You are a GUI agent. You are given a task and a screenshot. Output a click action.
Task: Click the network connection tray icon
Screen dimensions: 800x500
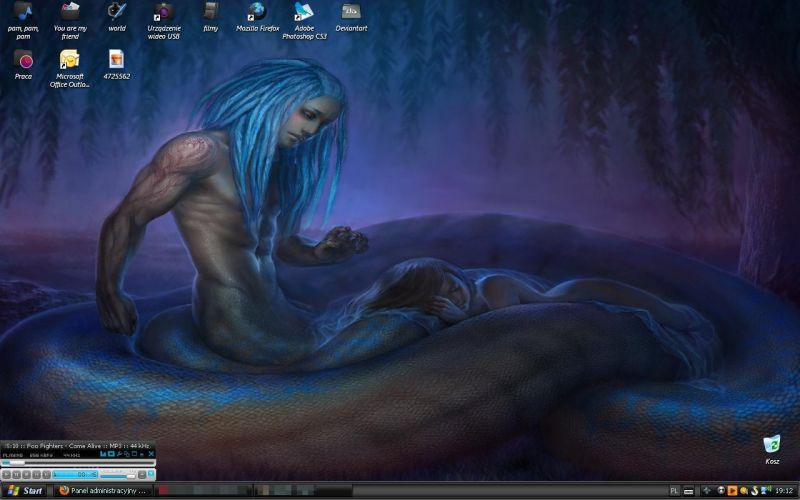point(766,491)
